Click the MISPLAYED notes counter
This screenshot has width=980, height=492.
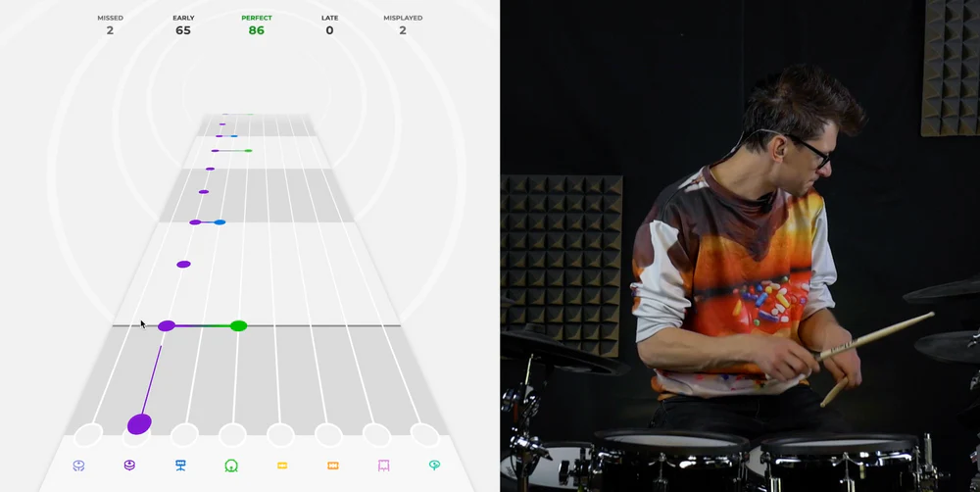click(403, 25)
